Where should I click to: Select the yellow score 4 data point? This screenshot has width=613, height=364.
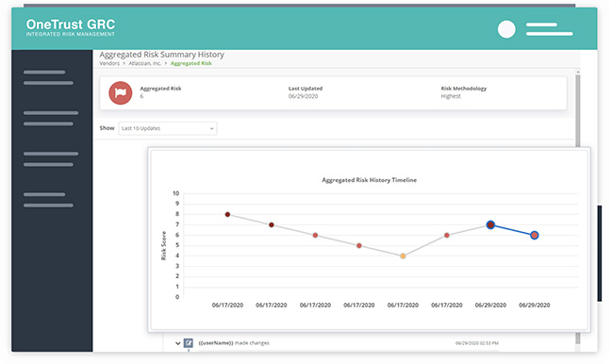403,256
